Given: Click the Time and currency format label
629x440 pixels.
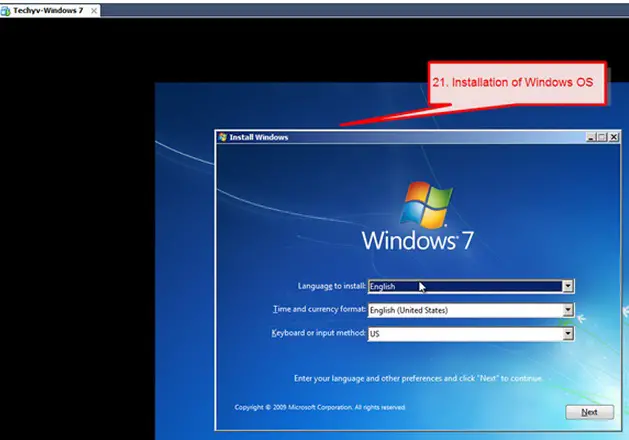Looking at the screenshot, I should 320,309.
